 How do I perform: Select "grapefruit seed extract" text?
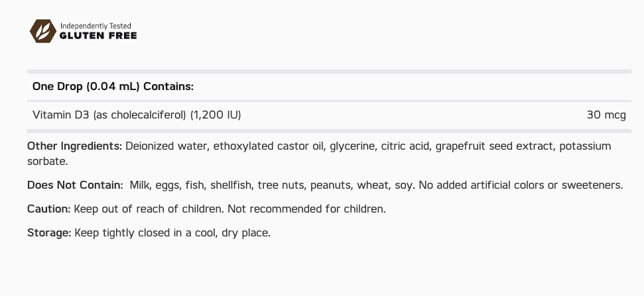pos(494,146)
